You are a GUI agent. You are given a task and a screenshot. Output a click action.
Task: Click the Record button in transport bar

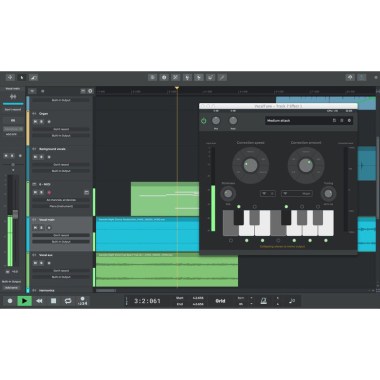(x=10, y=301)
